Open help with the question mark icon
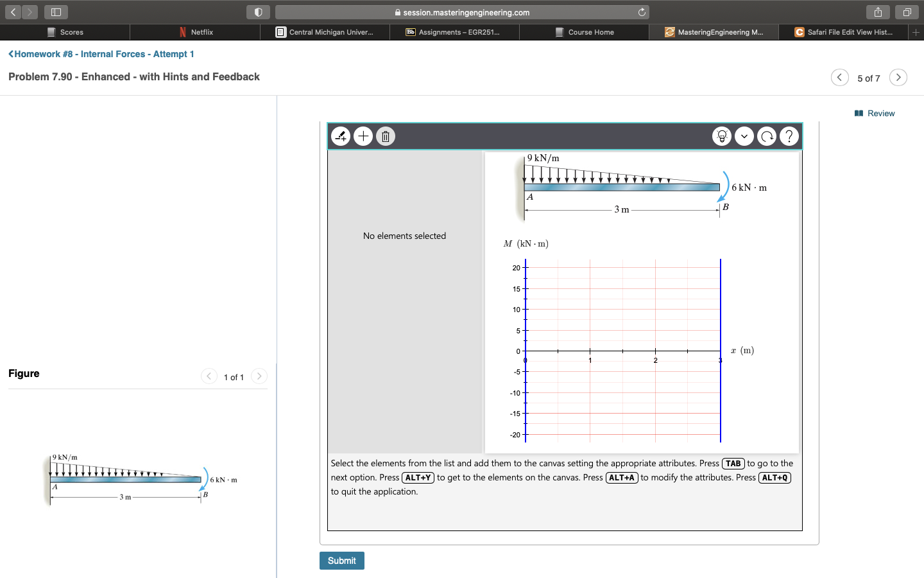The image size is (924, 578). tap(789, 136)
